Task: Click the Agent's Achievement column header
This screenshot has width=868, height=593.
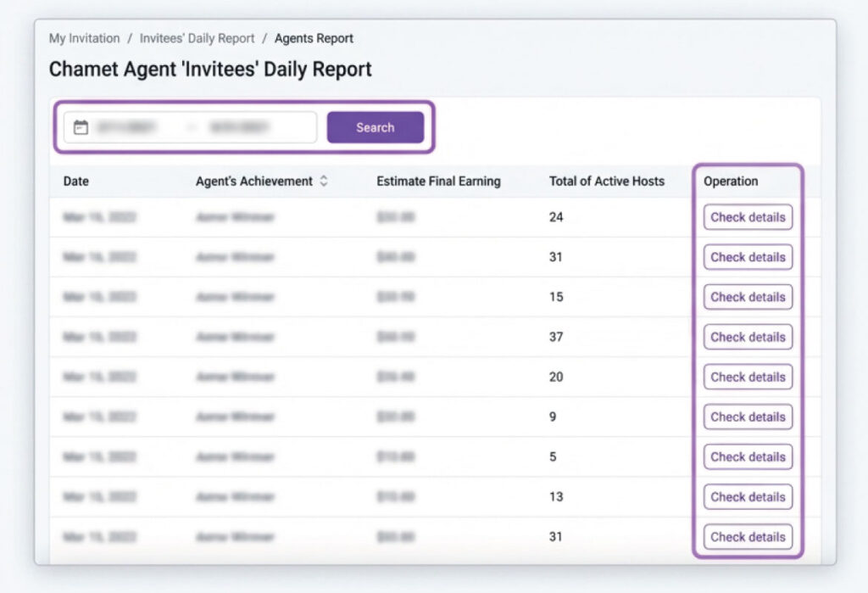Action: coord(253,181)
